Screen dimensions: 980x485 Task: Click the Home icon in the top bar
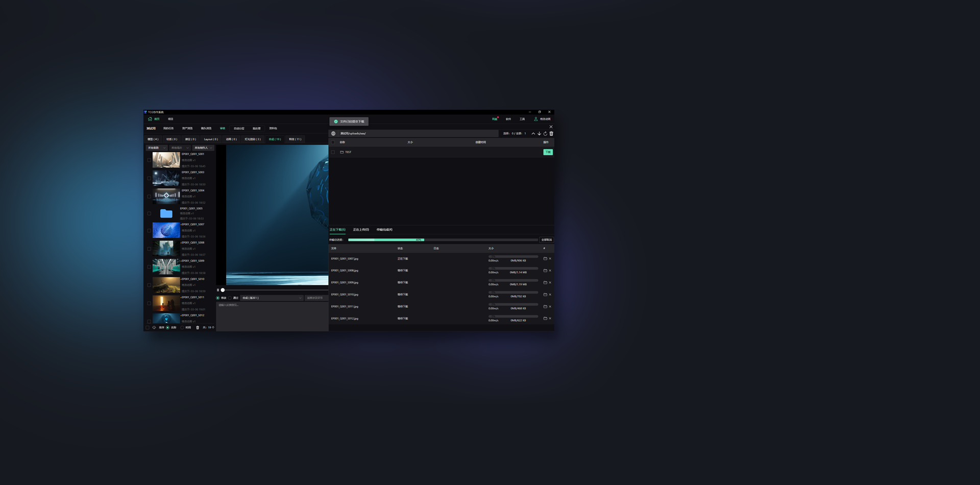pos(150,119)
